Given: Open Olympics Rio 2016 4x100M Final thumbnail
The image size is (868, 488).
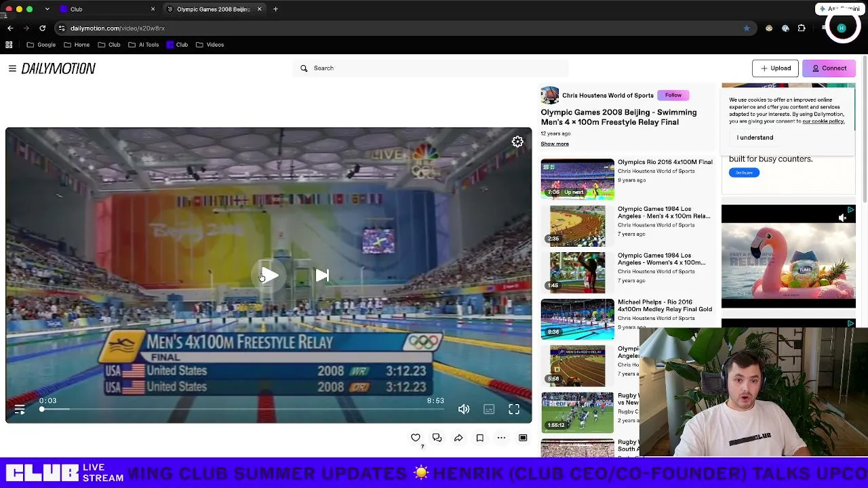Looking at the screenshot, I should coord(577,179).
